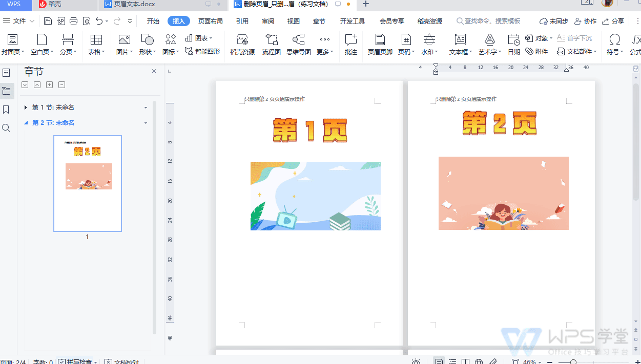The image size is (641, 364).
Task: Expand the 第 1 节 section tree item
Action: 26,108
